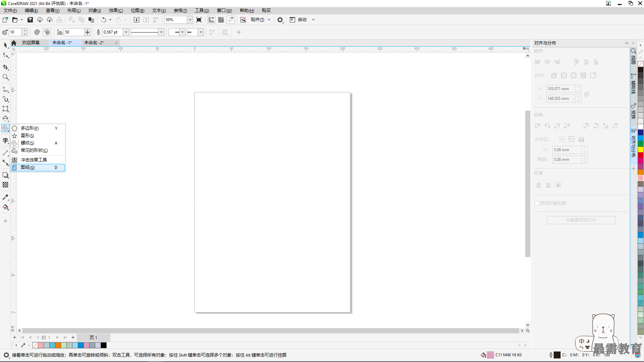This screenshot has width=644, height=362.
Task: Add a new document tab with plus
Action: tap(116, 43)
